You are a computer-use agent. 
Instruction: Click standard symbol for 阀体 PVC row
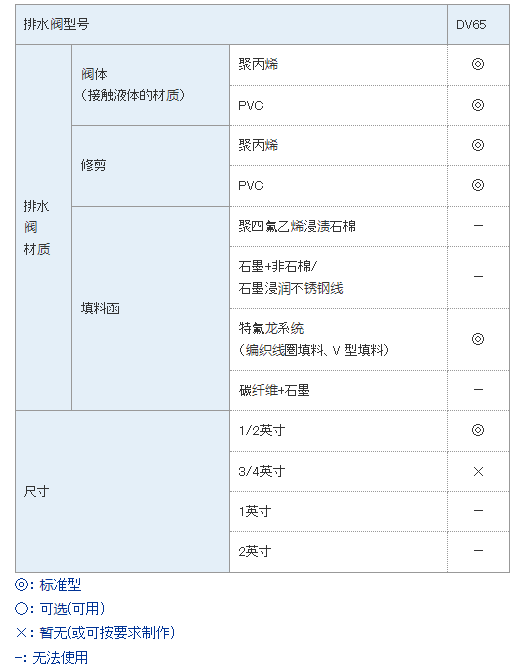click(x=478, y=105)
